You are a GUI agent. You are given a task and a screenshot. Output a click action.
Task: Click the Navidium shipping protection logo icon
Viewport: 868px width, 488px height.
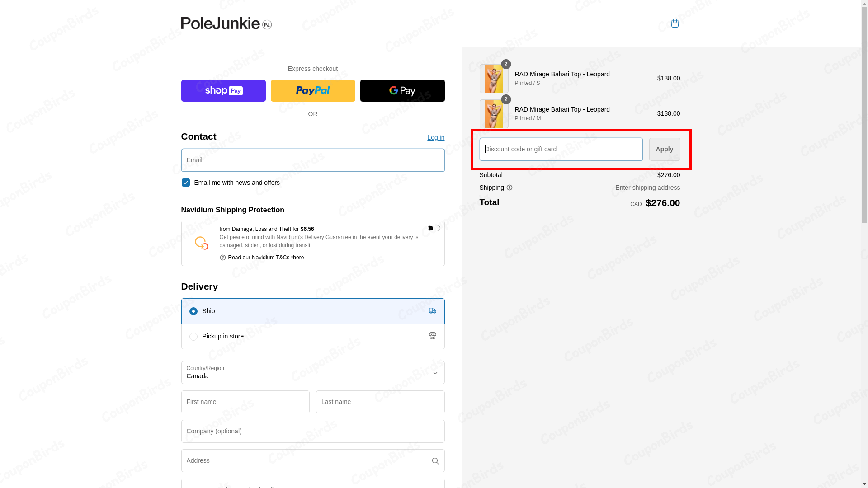click(x=202, y=243)
